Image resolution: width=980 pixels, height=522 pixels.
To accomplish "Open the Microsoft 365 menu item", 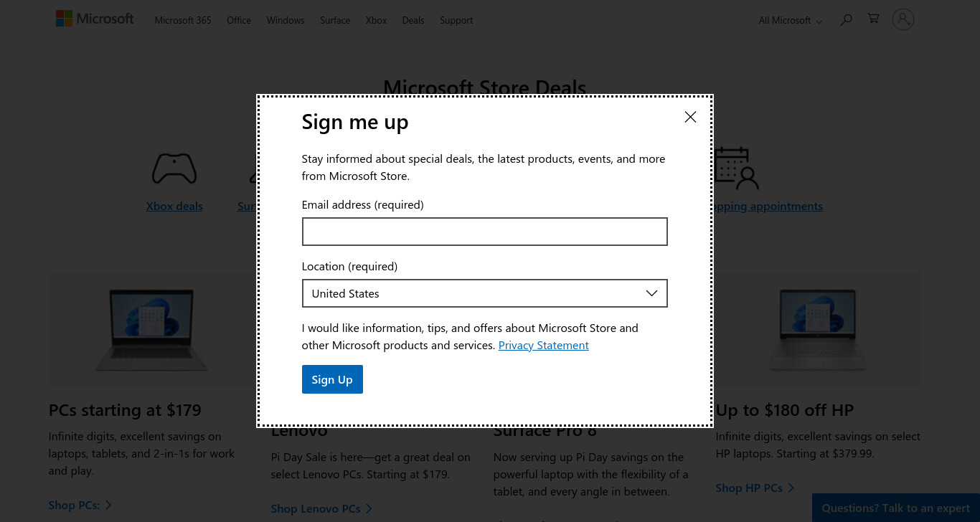I will (x=183, y=20).
